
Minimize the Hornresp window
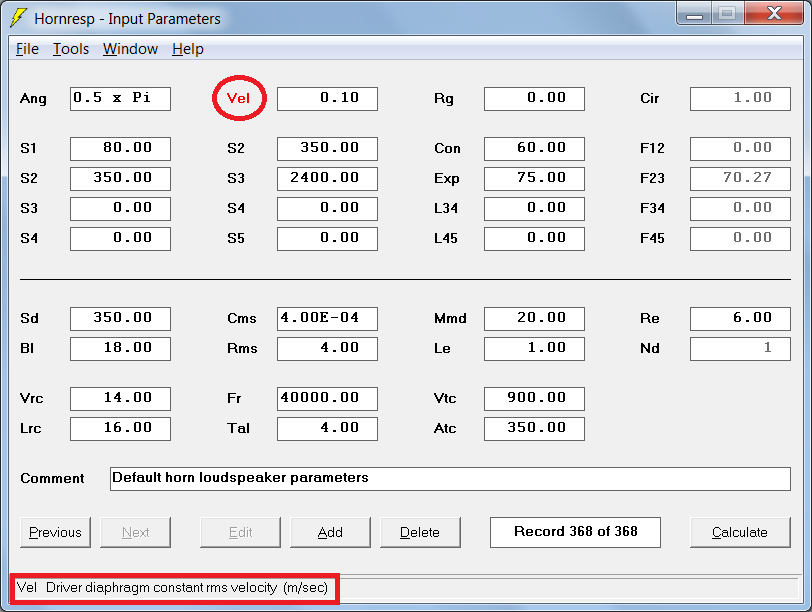(694, 13)
